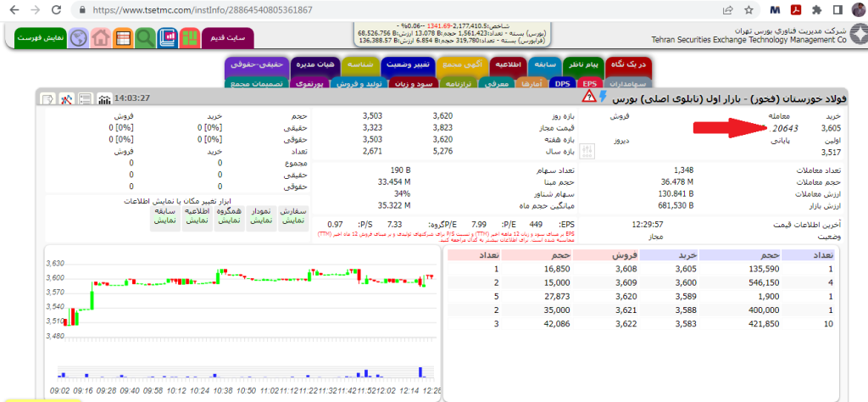Open the پورتفوی tab

pyautogui.click(x=311, y=84)
